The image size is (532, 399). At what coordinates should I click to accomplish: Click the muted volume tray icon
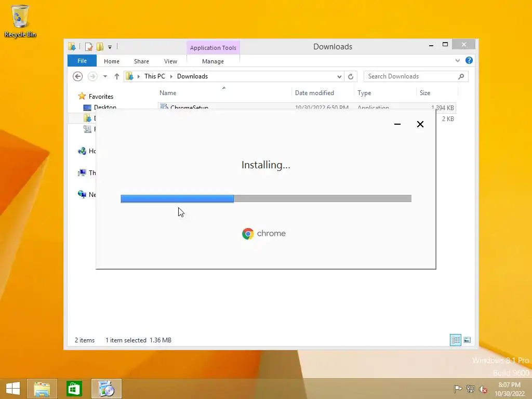pyautogui.click(x=483, y=389)
